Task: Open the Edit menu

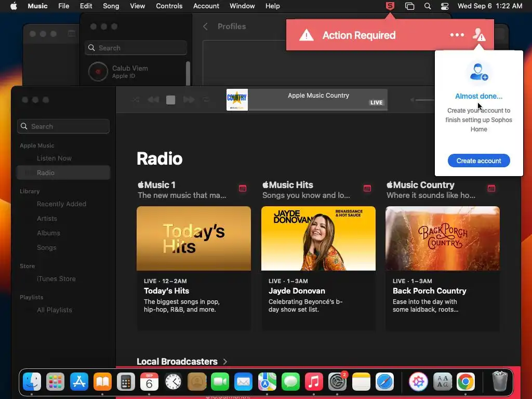Action: point(86,6)
